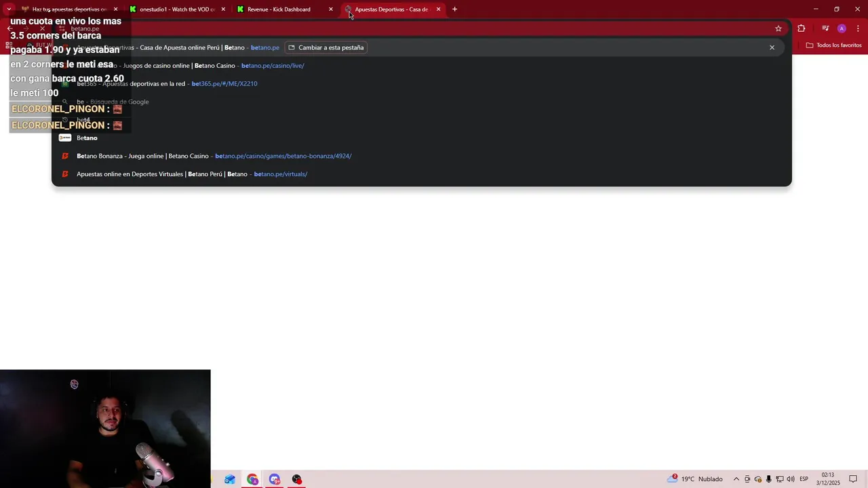Click the address bar showing betano.pe
The height and width of the screenshot is (488, 868).
pyautogui.click(x=420, y=28)
